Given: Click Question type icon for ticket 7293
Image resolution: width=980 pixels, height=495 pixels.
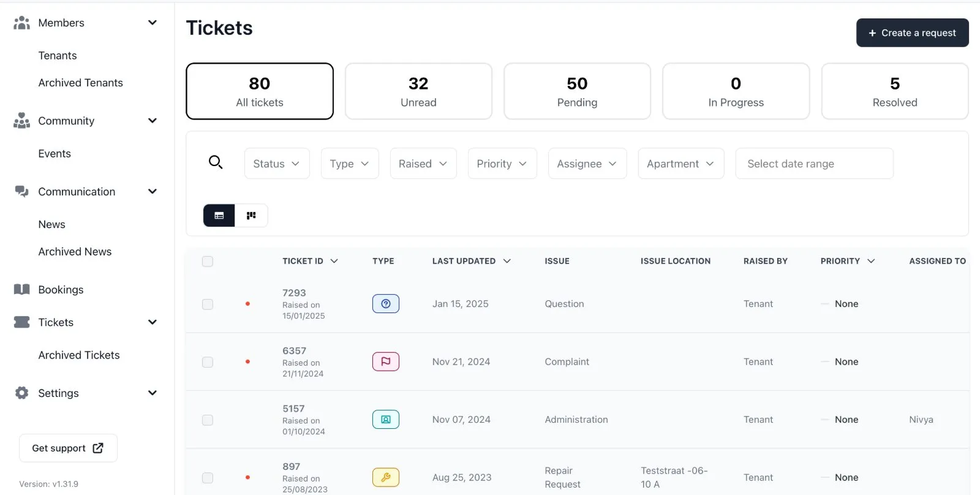Looking at the screenshot, I should [x=386, y=304].
